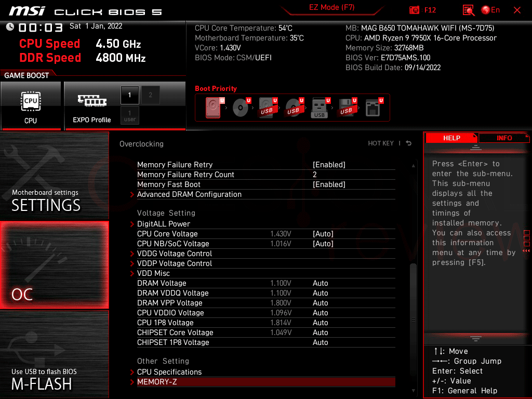Open the M-FLASH BIOS flashing section
The height and width of the screenshot is (399, 532).
click(x=54, y=354)
